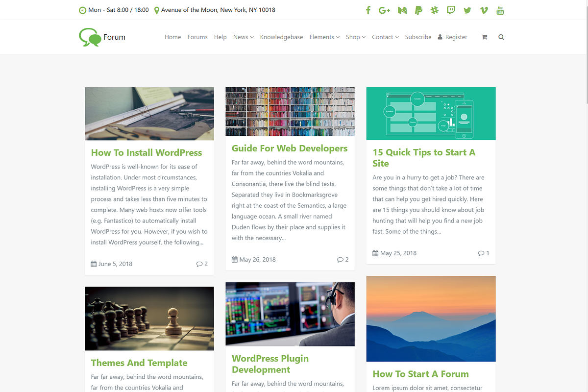The image size is (588, 392).
Task: Click the Forum speech-bubble logo
Action: (102, 37)
